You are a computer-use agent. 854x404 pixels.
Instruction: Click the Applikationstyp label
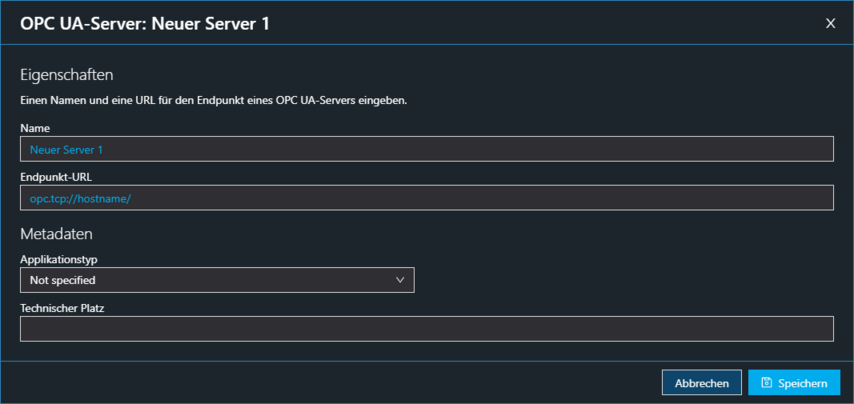click(59, 259)
